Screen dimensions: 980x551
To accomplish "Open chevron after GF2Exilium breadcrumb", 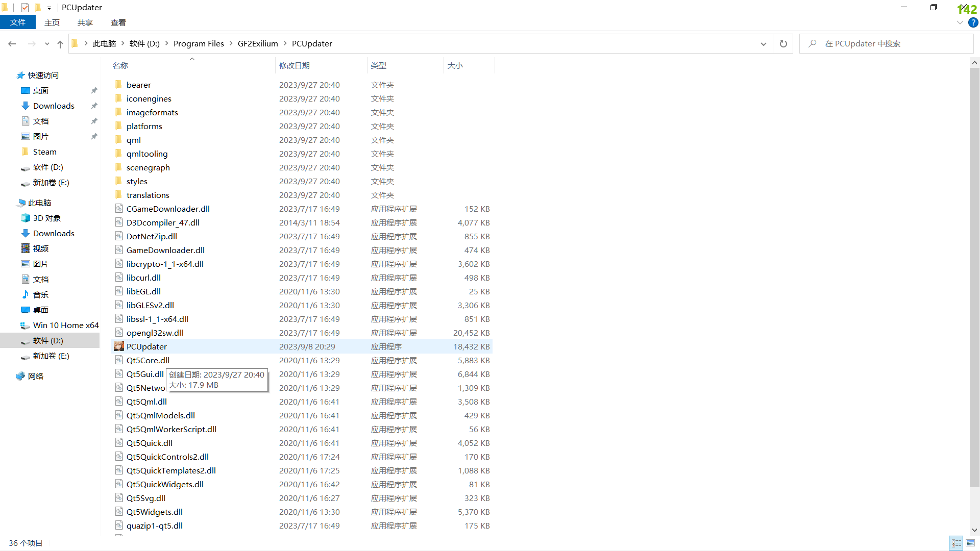I will point(285,44).
